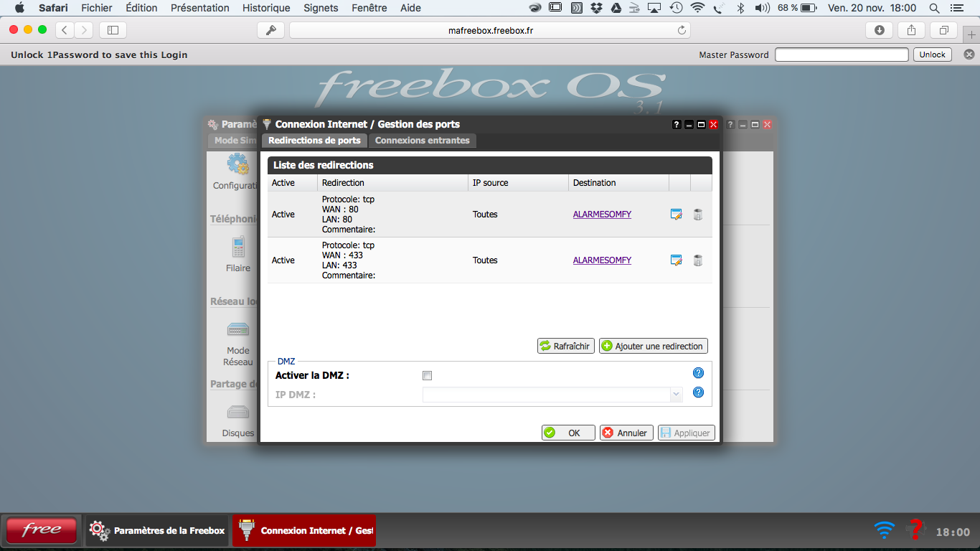Viewport: 980px width, 551px height.
Task: Delete the WAN 433 redirection entry
Action: [x=698, y=260]
